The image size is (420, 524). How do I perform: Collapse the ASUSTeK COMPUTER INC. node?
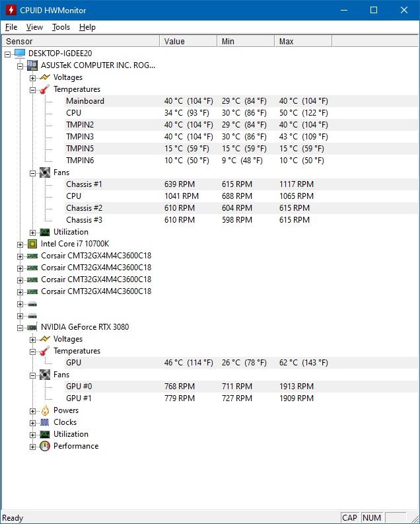click(x=20, y=66)
